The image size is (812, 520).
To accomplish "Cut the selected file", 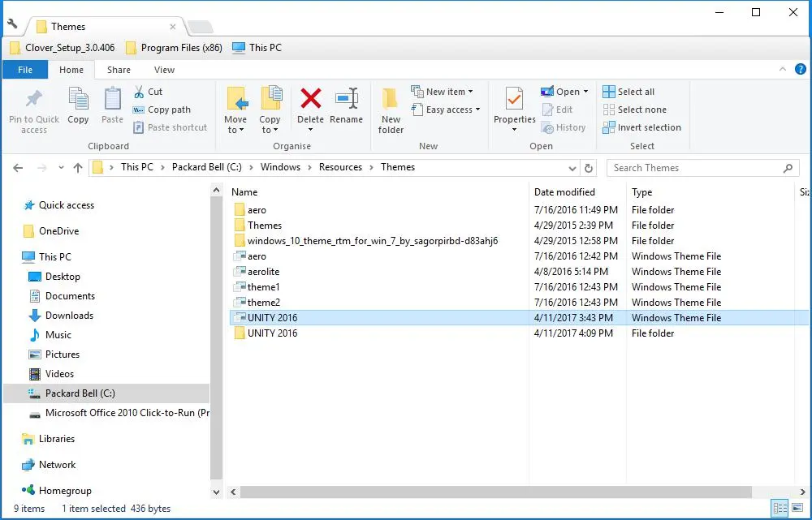I will tap(148, 92).
